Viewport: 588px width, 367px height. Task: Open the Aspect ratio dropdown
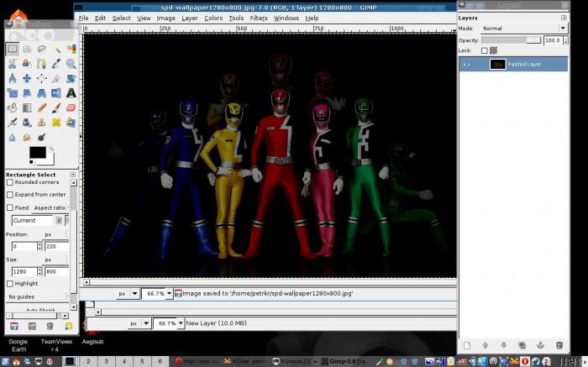(50, 207)
